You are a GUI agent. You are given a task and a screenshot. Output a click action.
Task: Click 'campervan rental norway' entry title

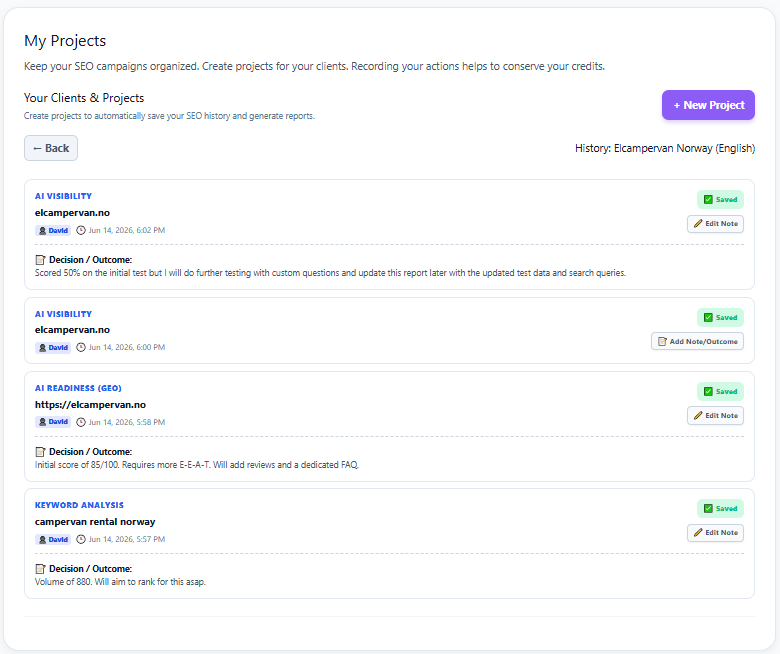[95, 522]
